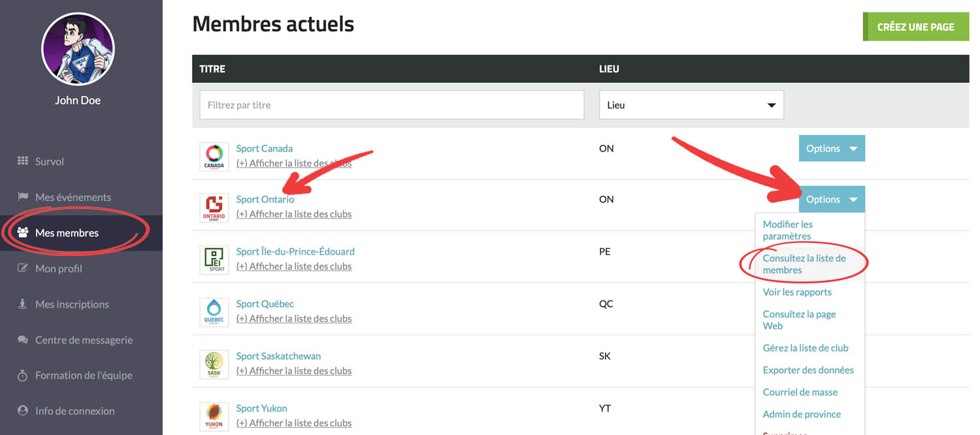The height and width of the screenshot is (435, 980).
Task: Click the Sport Canada logo icon
Action: (214, 157)
